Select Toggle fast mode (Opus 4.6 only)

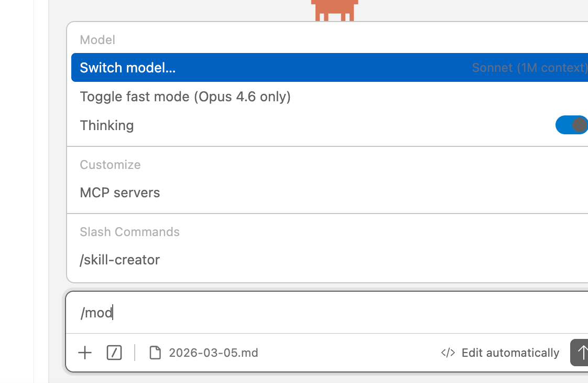click(x=185, y=97)
